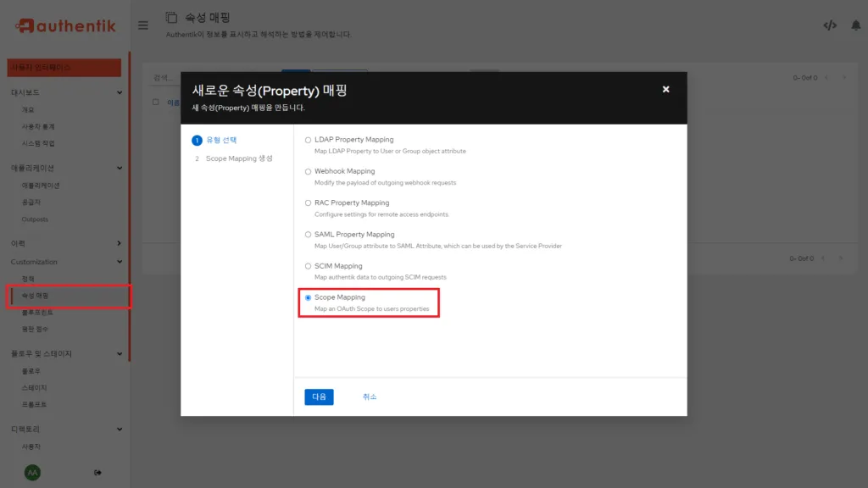Viewport: 868px width, 488px height.
Task: Choose Webhook Mapping type
Action: click(307, 170)
